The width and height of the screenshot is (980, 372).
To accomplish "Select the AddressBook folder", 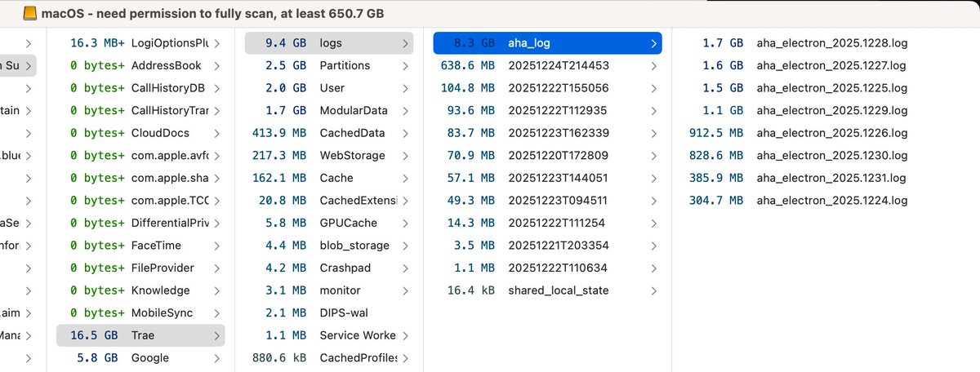I will [x=166, y=65].
